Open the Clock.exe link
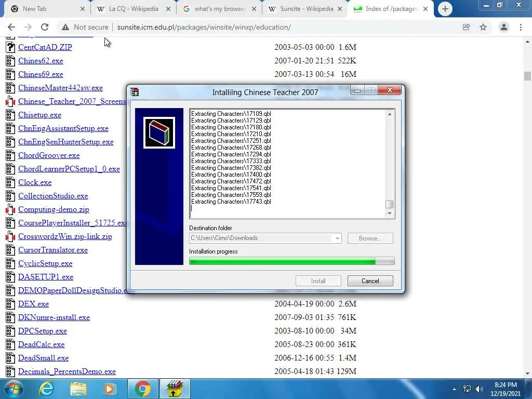Viewport: 532px width, 399px height. pyautogui.click(x=35, y=182)
